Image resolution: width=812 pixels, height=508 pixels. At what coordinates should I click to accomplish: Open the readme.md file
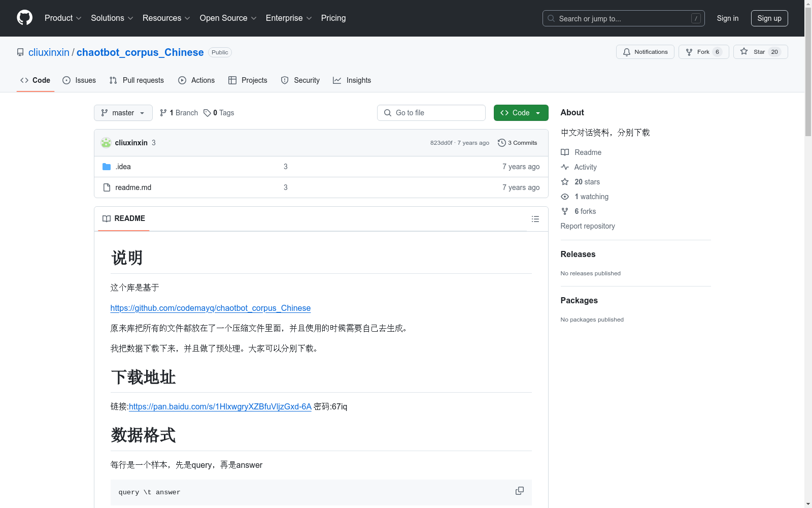(x=133, y=187)
